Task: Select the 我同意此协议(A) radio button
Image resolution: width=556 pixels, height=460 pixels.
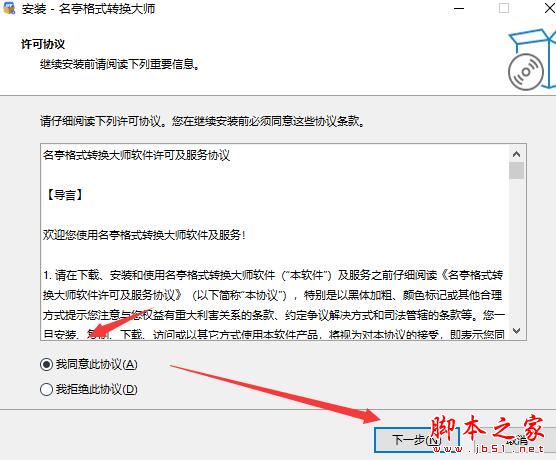Action: coord(46,364)
